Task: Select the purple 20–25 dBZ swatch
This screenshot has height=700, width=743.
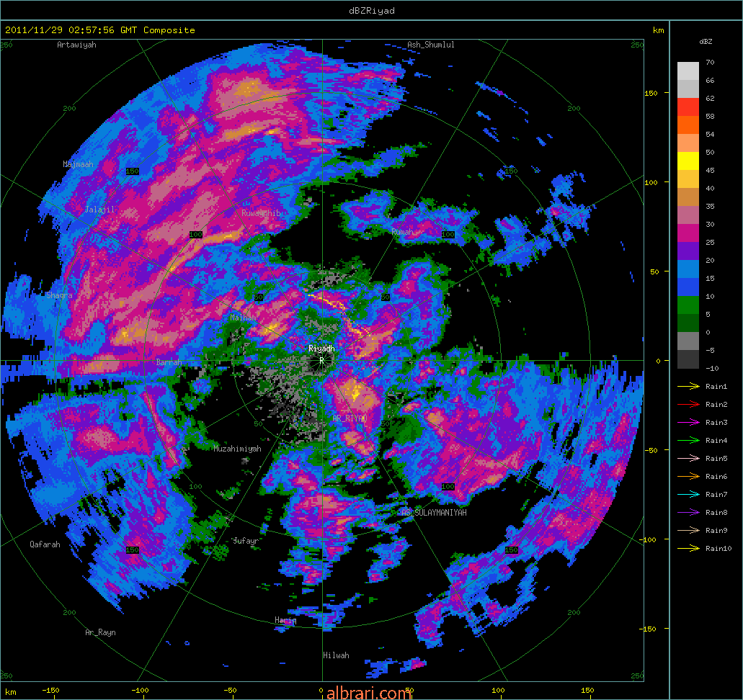Action: click(688, 251)
